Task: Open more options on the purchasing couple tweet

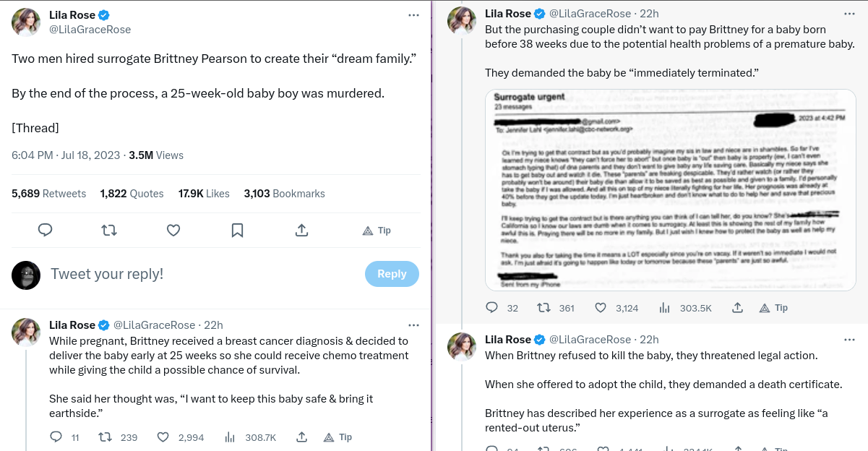Action: pyautogui.click(x=849, y=14)
